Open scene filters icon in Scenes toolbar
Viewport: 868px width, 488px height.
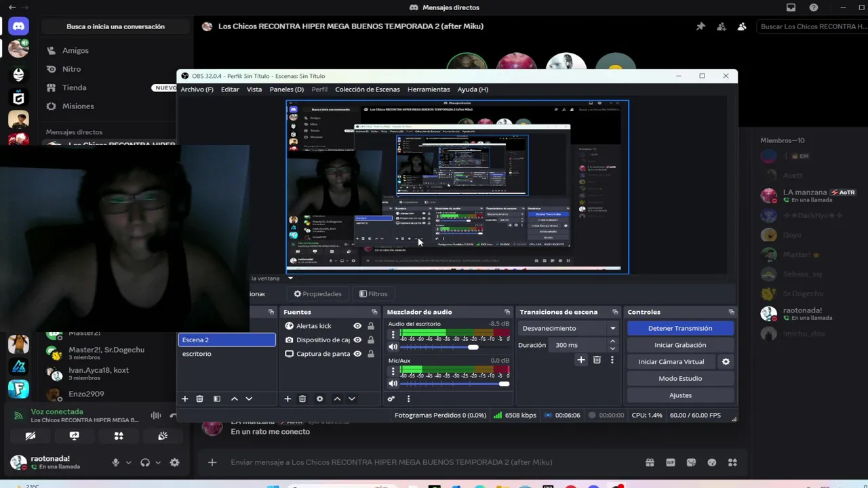coord(217,399)
